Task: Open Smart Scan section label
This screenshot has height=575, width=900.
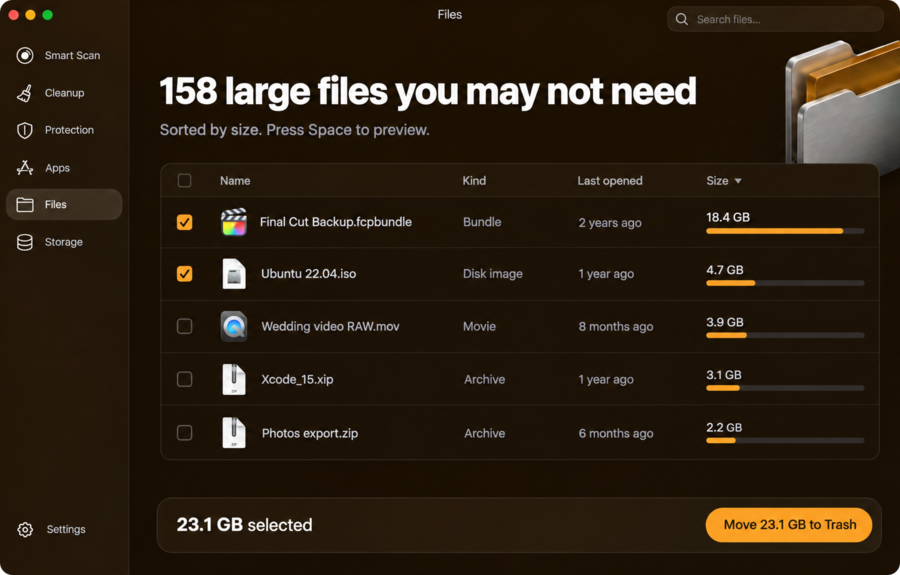Action: point(72,56)
